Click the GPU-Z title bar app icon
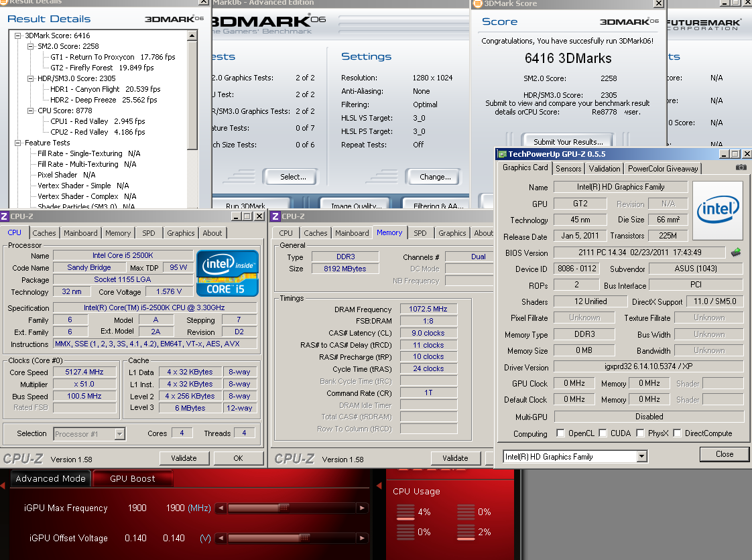The height and width of the screenshot is (560, 752). (502, 154)
